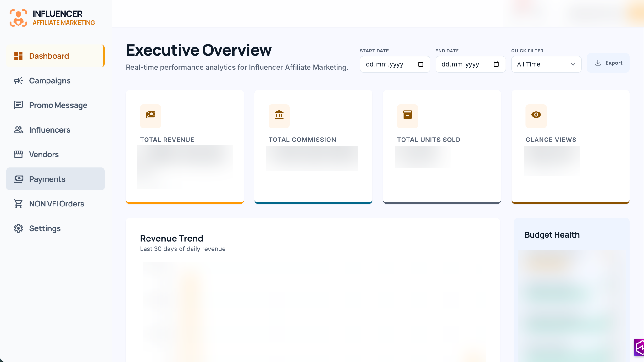Click the NON VFI Orders cart icon

(19, 204)
